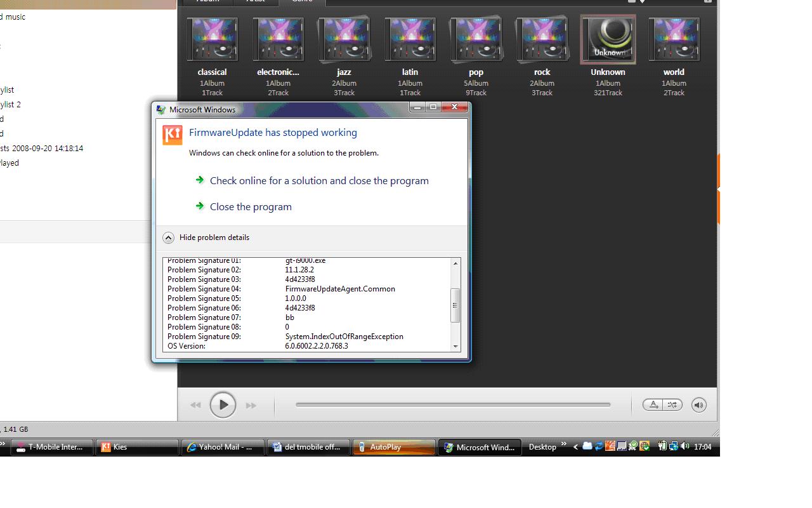The height and width of the screenshot is (508, 812).
Task: Click the Desktop toolbar label in taskbar
Action: pyautogui.click(x=542, y=447)
